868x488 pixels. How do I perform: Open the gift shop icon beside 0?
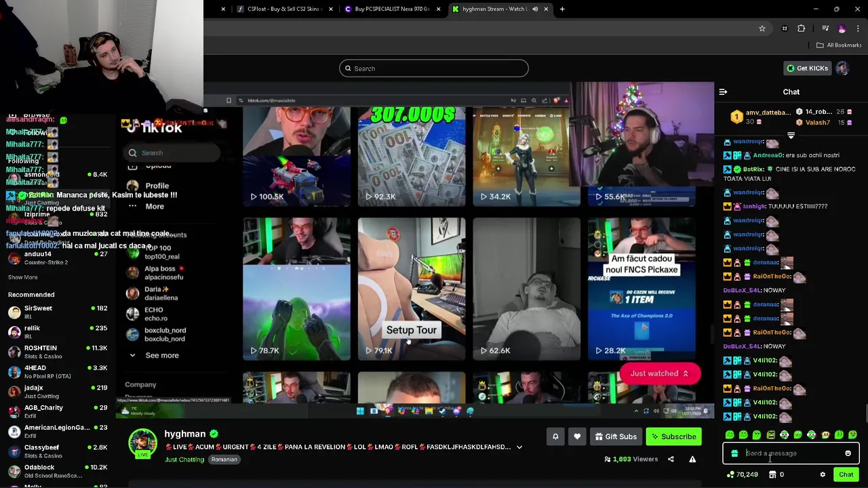point(772,474)
